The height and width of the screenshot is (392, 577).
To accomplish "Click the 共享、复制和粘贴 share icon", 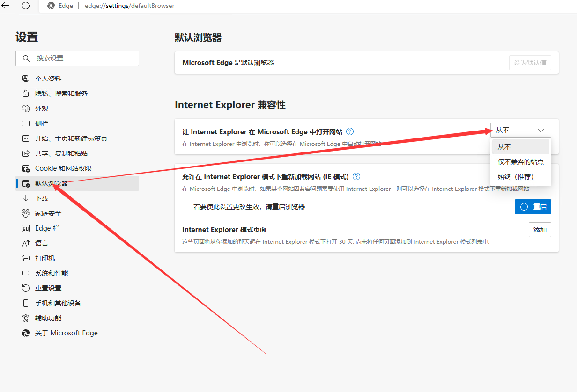I will tap(26, 153).
